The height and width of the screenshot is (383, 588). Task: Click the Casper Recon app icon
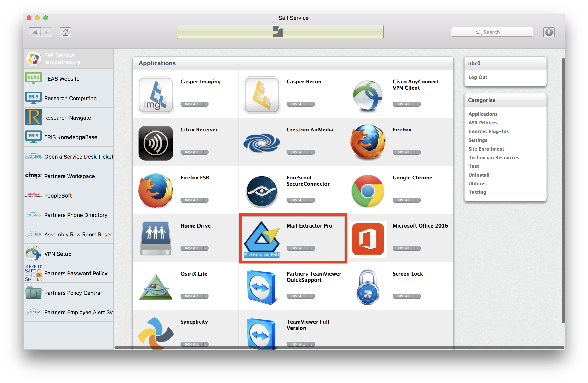coord(262,95)
